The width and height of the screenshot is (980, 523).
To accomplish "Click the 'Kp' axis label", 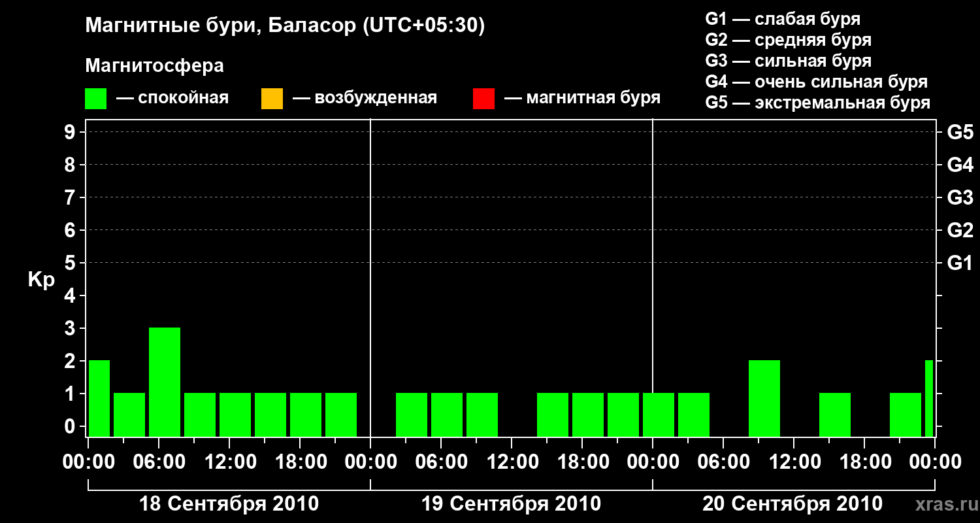I will (41, 280).
